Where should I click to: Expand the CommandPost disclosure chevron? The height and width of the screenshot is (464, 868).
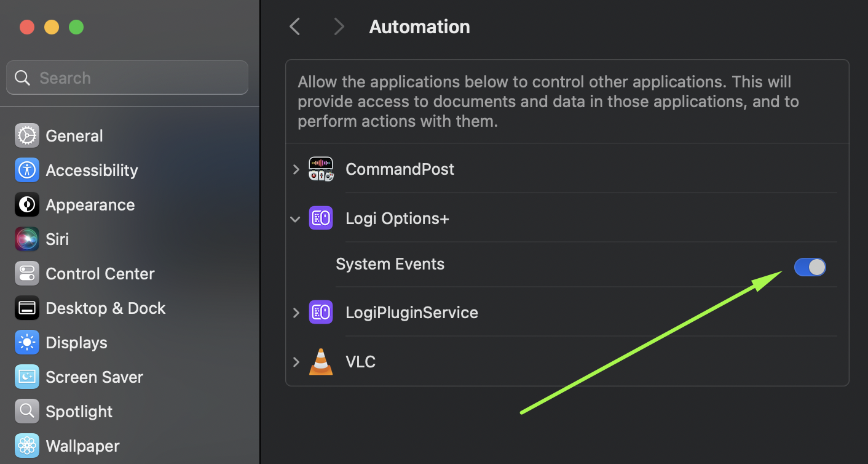tap(296, 169)
